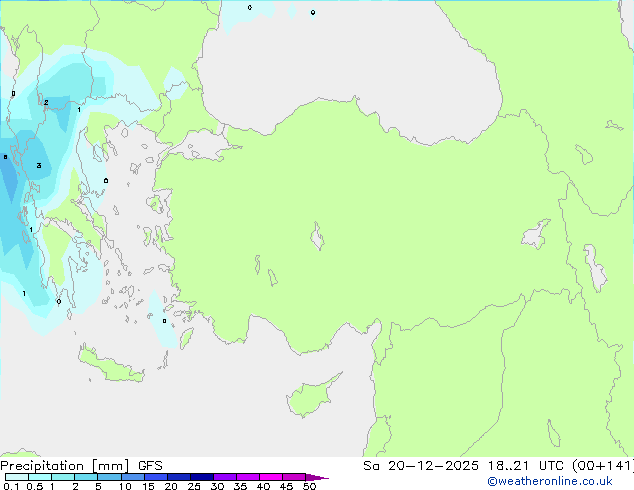Click the '25' legend scale label

pyautogui.click(x=194, y=486)
